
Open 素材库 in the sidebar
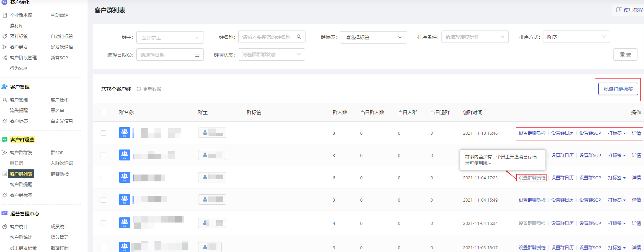[17, 26]
